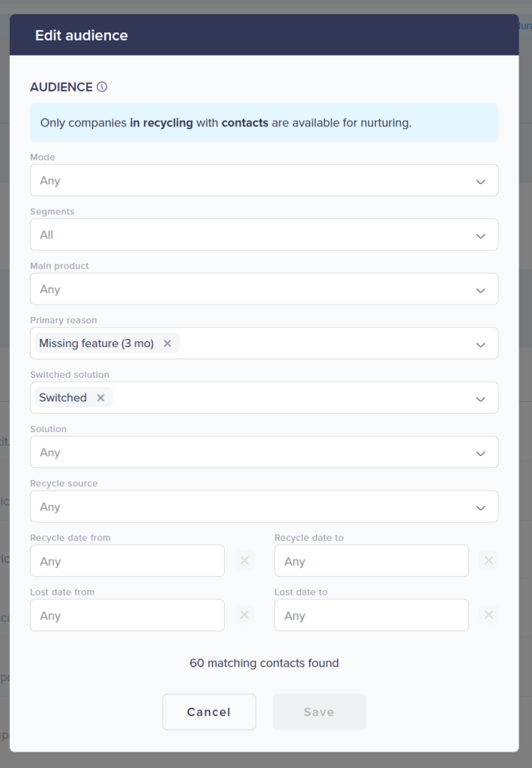
Task: Select the Lost date from input
Action: click(x=127, y=616)
